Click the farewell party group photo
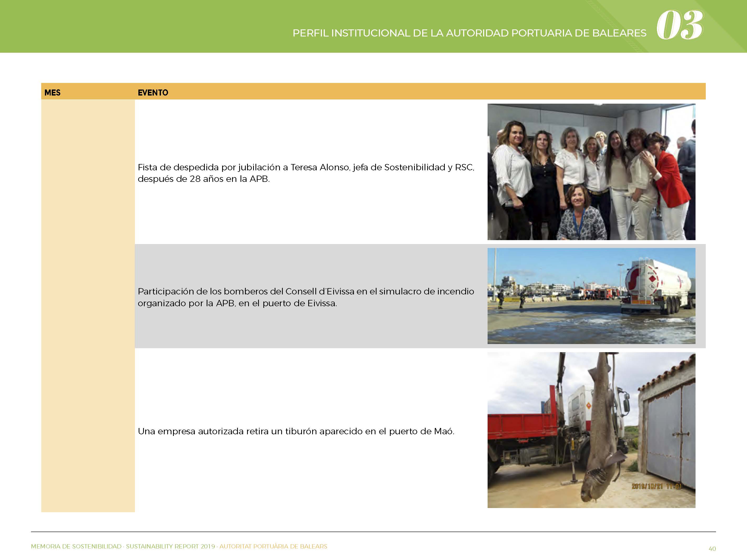The image size is (747, 560). 591,172
